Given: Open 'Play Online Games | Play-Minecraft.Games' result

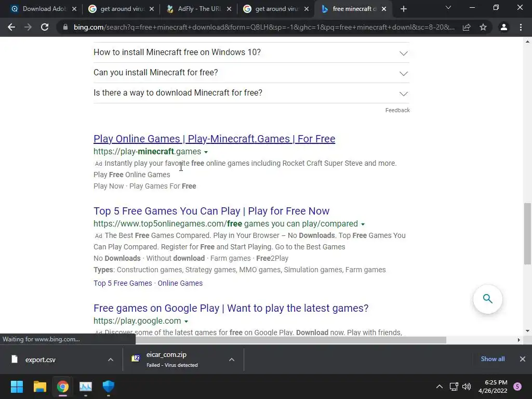Looking at the screenshot, I should coord(214,139).
